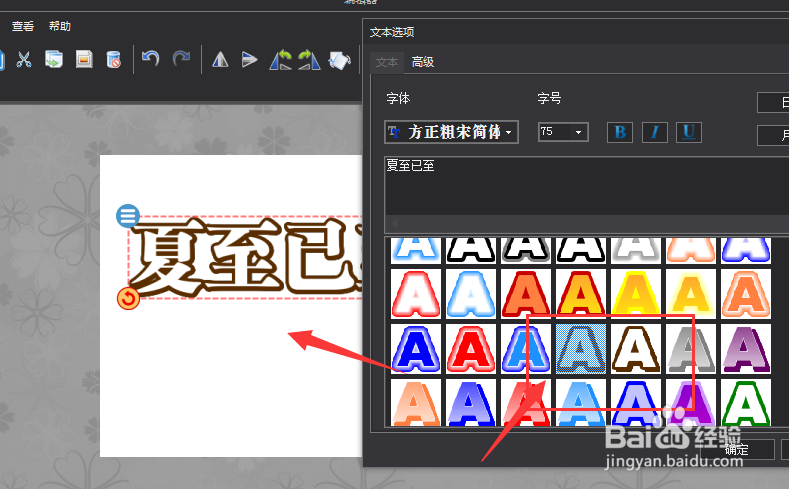Image resolution: width=789 pixels, height=489 pixels.
Task: Choose the yellow A with red outline style
Action: (581, 294)
